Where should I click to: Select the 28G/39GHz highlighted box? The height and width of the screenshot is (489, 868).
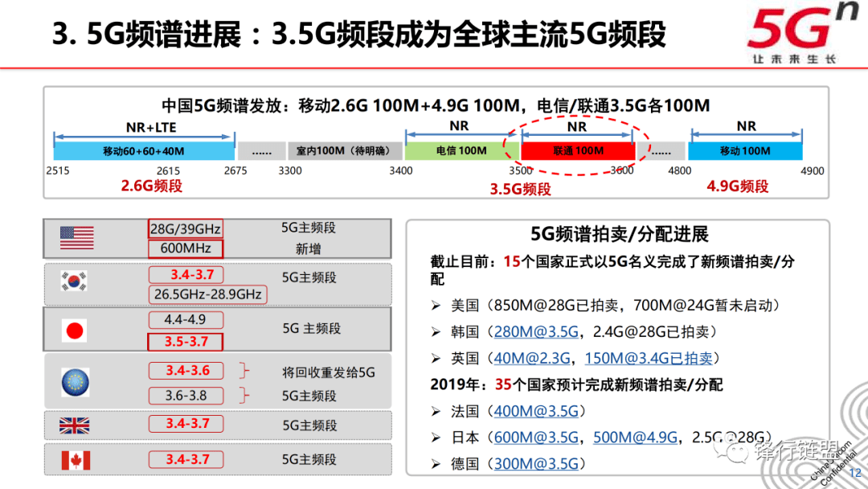coord(186,228)
